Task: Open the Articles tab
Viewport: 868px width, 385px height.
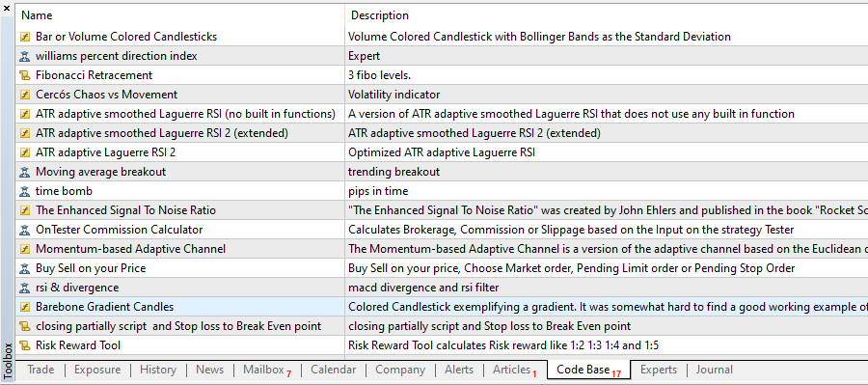Action: click(x=511, y=370)
